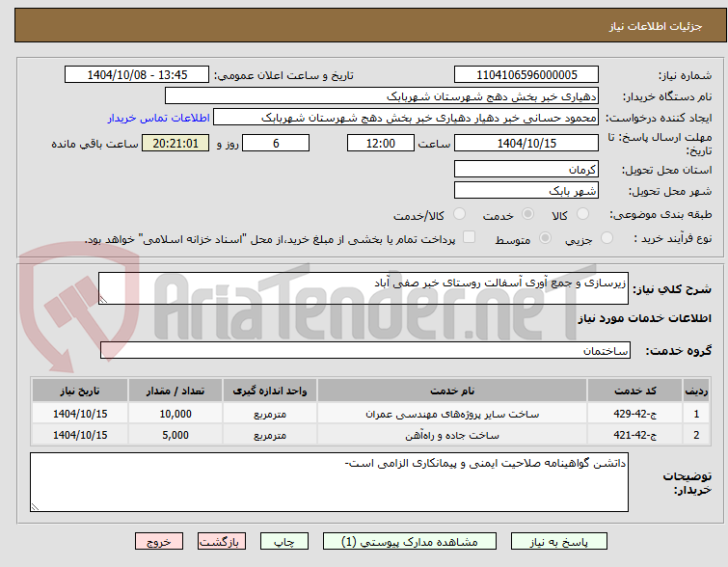Click row number 2 cell

[696, 435]
